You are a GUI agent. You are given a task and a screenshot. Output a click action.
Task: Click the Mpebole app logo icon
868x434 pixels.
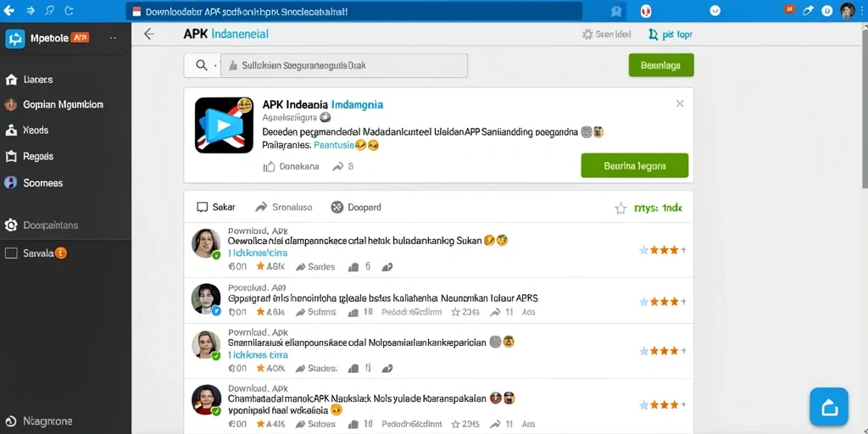pyautogui.click(x=15, y=38)
